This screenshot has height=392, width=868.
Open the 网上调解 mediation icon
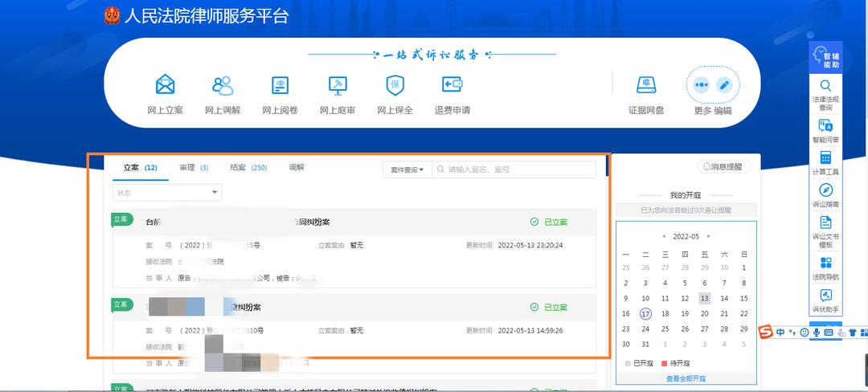coord(223,84)
